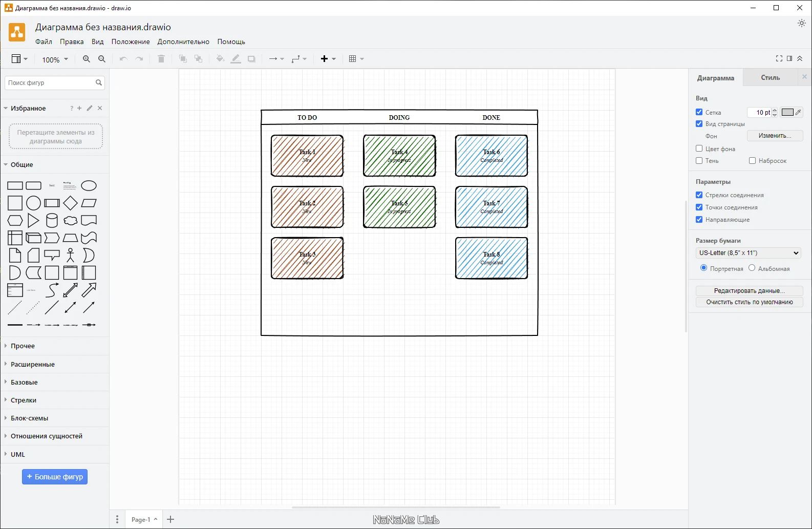Click the zoom out magnifier icon

click(102, 59)
